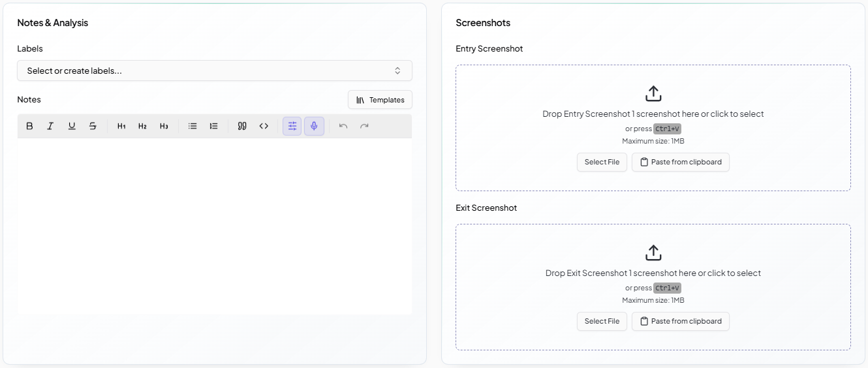This screenshot has width=868, height=368.
Task: Toggle underline formatting in Notes toolbar
Action: (72, 126)
